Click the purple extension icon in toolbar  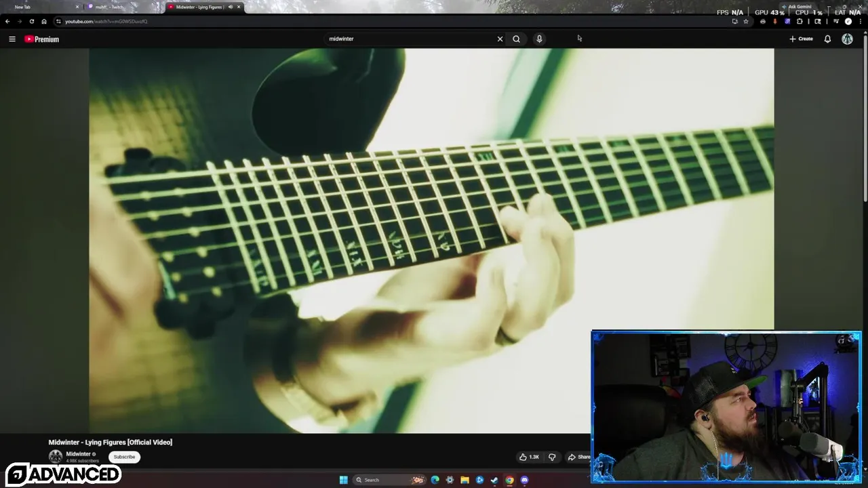(787, 21)
